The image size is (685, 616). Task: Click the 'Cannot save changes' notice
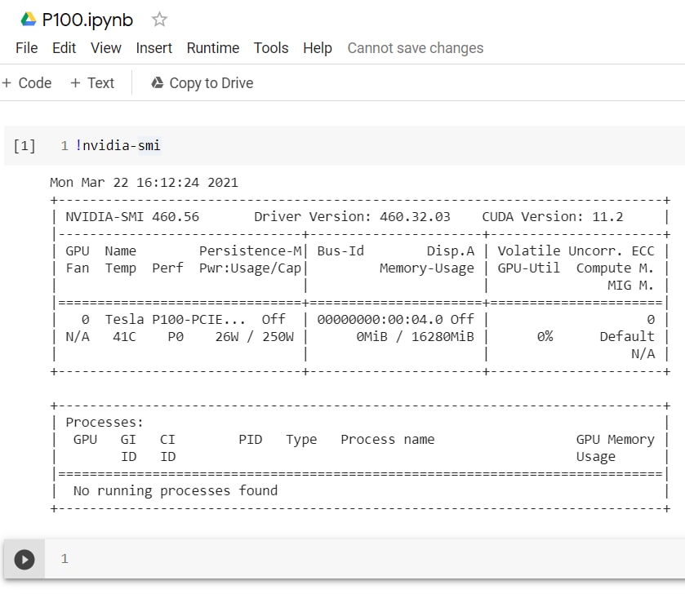416,48
